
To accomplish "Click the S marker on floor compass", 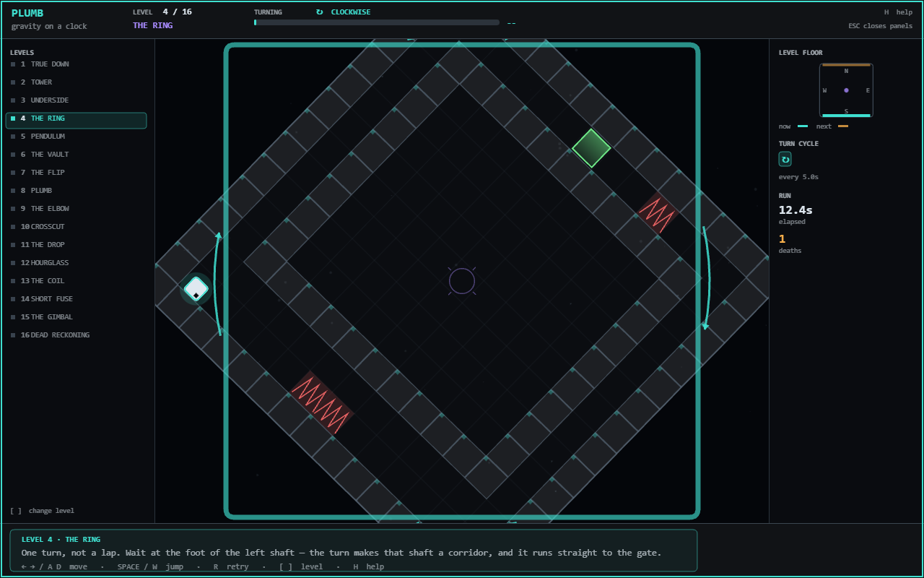I will 846,111.
